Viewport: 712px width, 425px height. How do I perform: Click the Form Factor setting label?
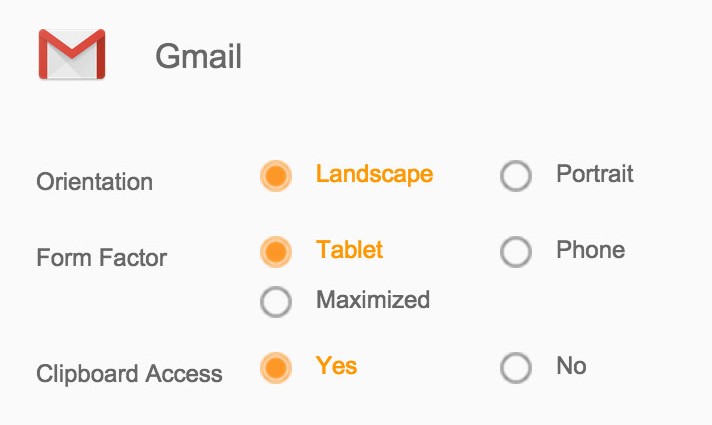point(101,258)
